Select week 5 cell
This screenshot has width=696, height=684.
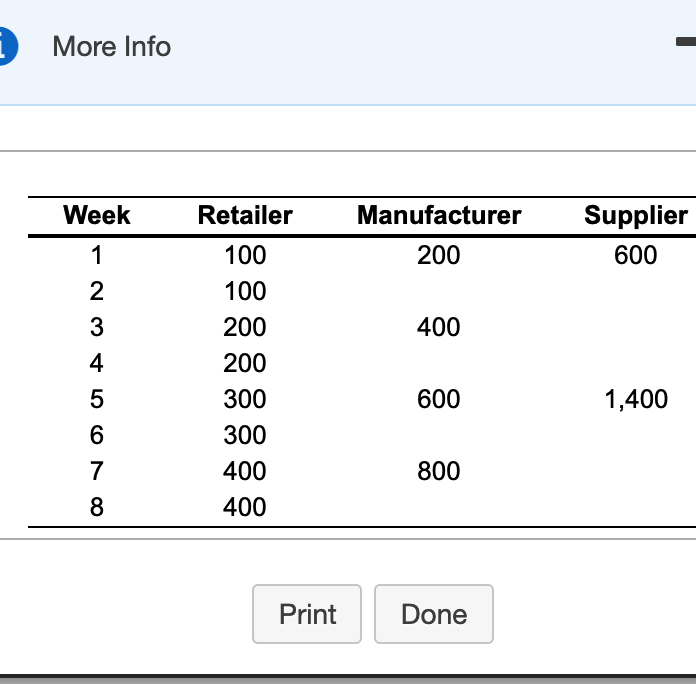pos(97,399)
